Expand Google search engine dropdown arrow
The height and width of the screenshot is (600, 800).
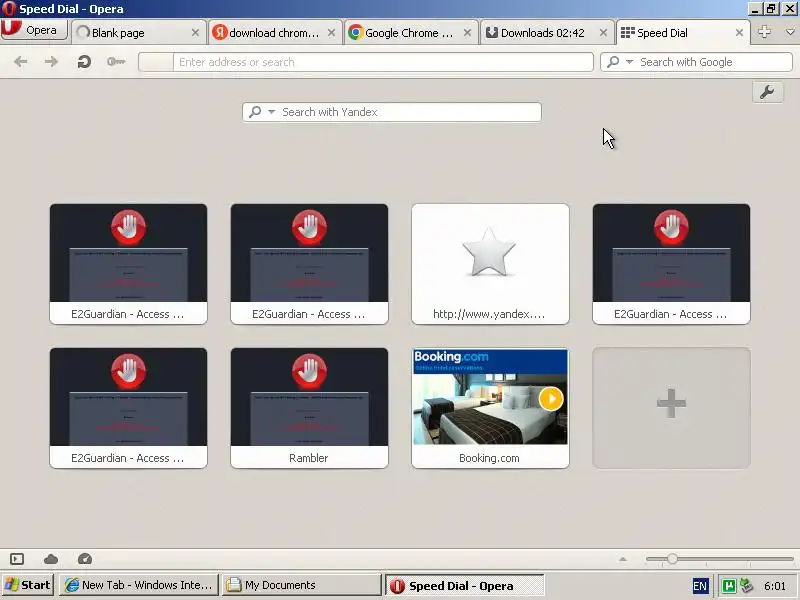point(629,62)
